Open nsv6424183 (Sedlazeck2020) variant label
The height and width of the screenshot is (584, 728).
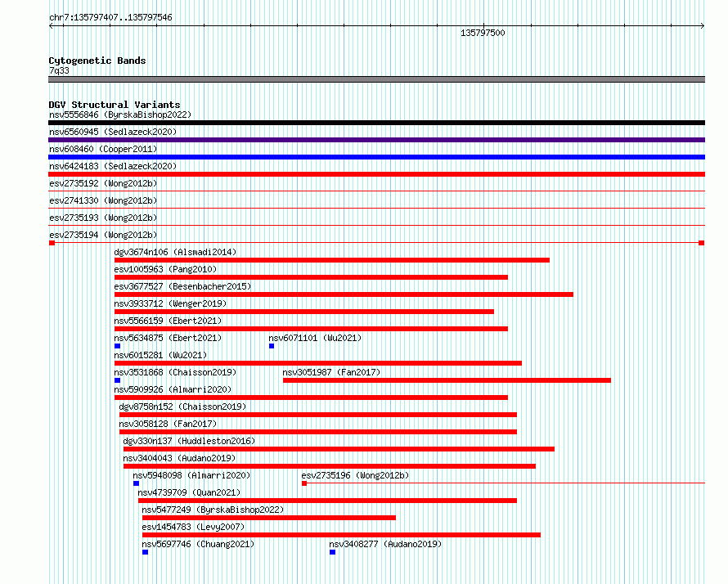[113, 166]
